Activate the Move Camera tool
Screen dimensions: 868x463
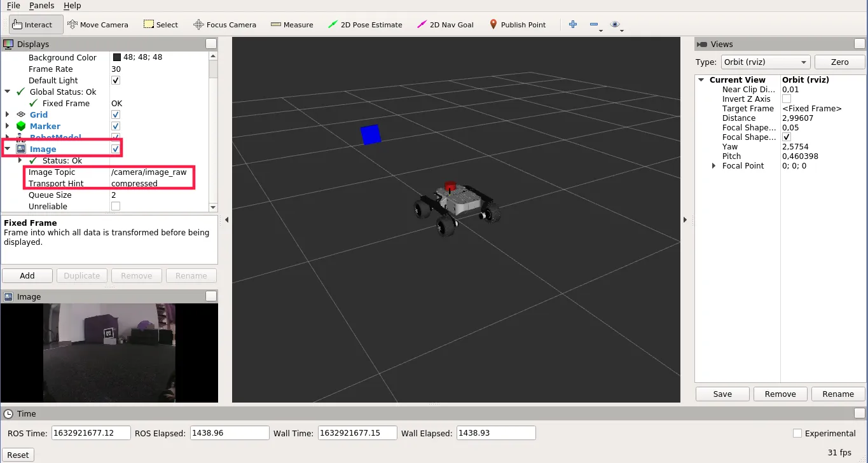[x=98, y=24]
